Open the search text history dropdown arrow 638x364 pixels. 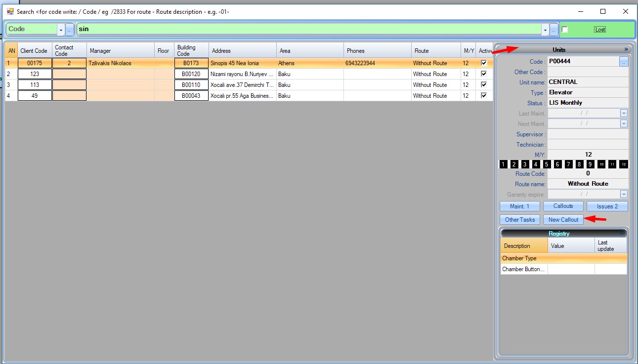click(x=546, y=30)
